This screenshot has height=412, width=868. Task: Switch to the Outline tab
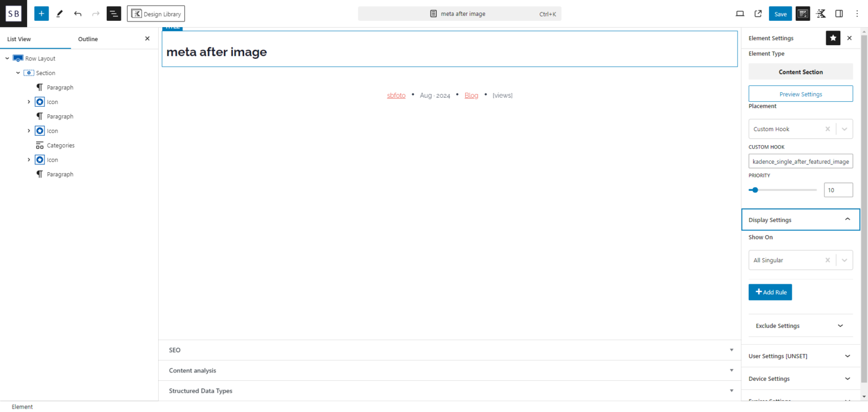88,39
